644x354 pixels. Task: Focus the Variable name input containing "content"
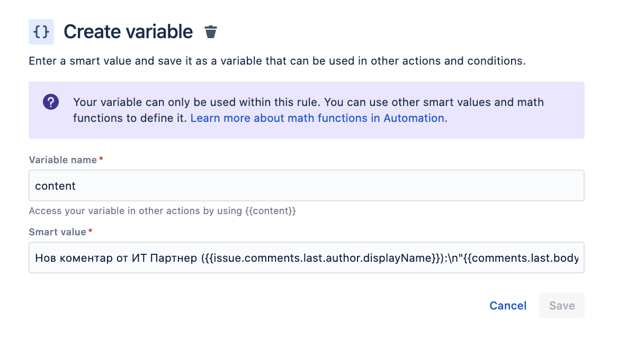(x=306, y=185)
